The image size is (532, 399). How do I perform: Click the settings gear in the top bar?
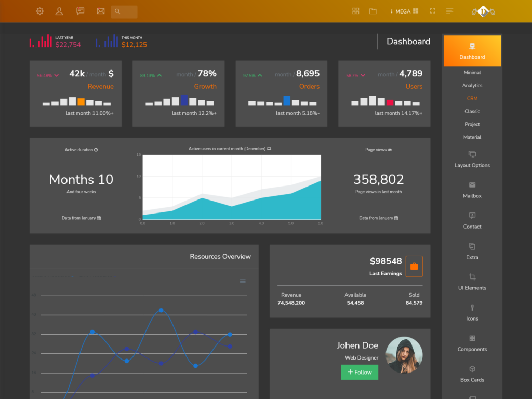[x=39, y=10]
